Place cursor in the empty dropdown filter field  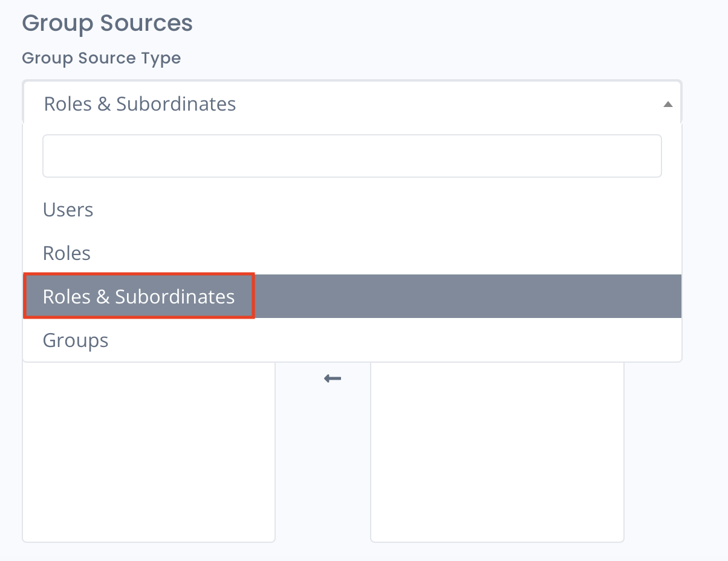352,156
